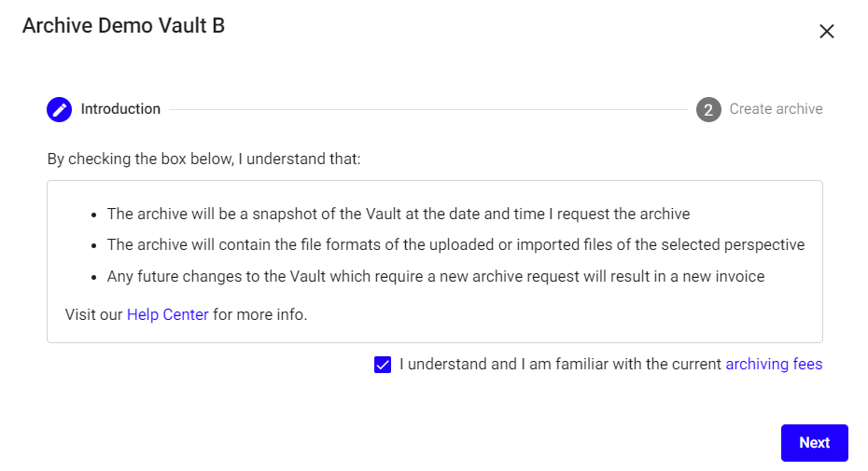This screenshot has height=471, width=868.
Task: Go to the Introduction step label
Action: (x=120, y=109)
